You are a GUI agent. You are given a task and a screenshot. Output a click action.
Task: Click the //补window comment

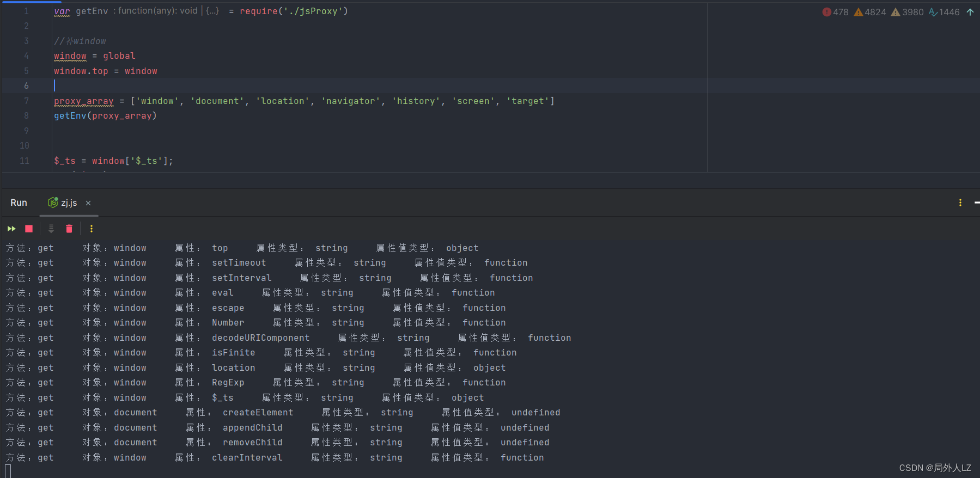pos(80,41)
